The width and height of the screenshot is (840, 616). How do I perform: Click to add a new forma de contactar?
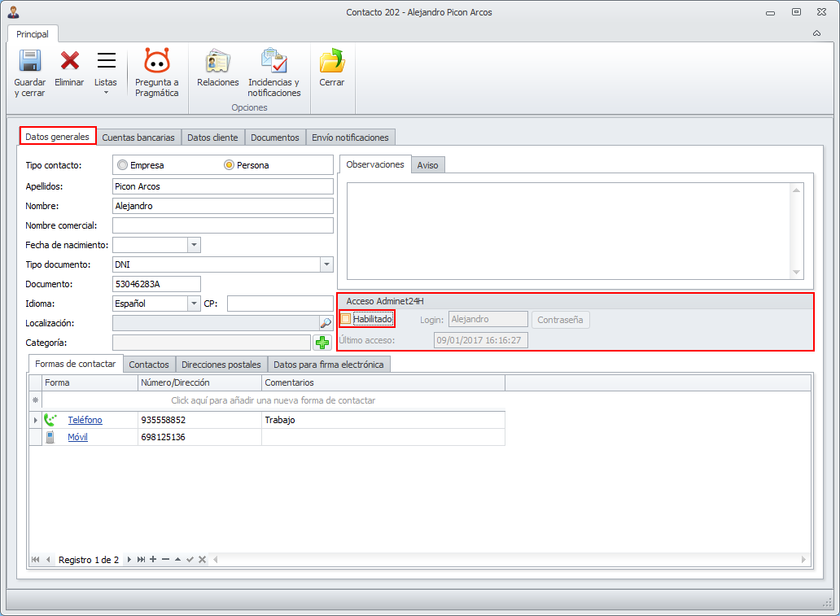click(x=273, y=400)
